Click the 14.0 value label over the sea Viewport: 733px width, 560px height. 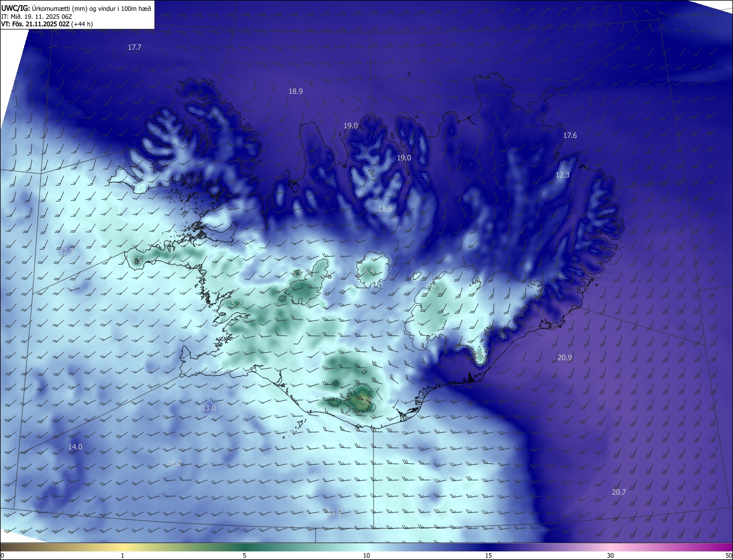pyautogui.click(x=75, y=447)
